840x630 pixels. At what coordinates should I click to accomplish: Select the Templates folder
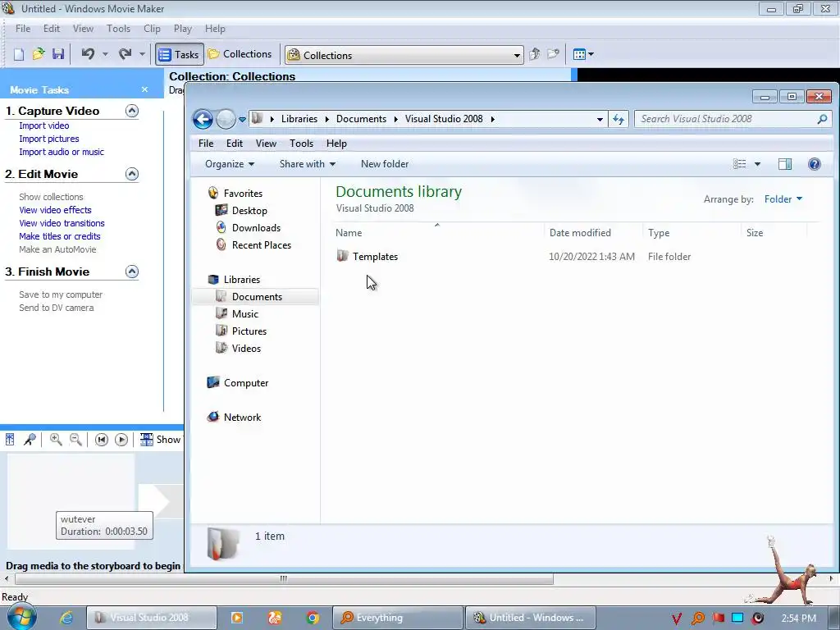[x=375, y=257]
